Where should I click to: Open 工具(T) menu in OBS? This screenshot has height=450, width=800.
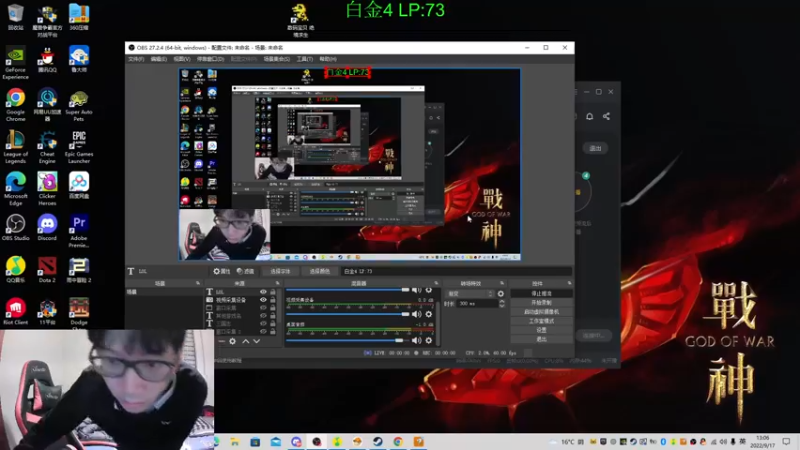pos(305,59)
